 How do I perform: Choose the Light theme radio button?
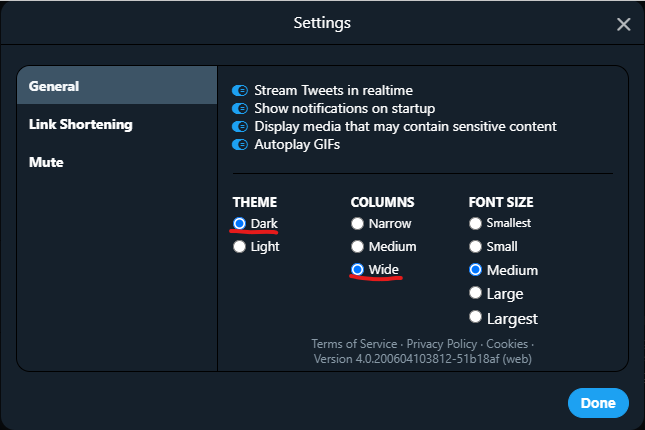pos(239,246)
